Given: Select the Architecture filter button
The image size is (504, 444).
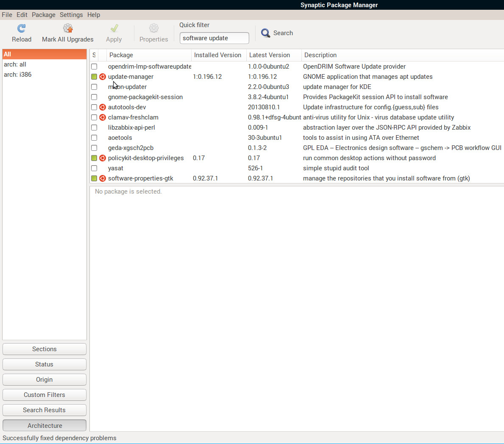Looking at the screenshot, I should click(x=45, y=426).
